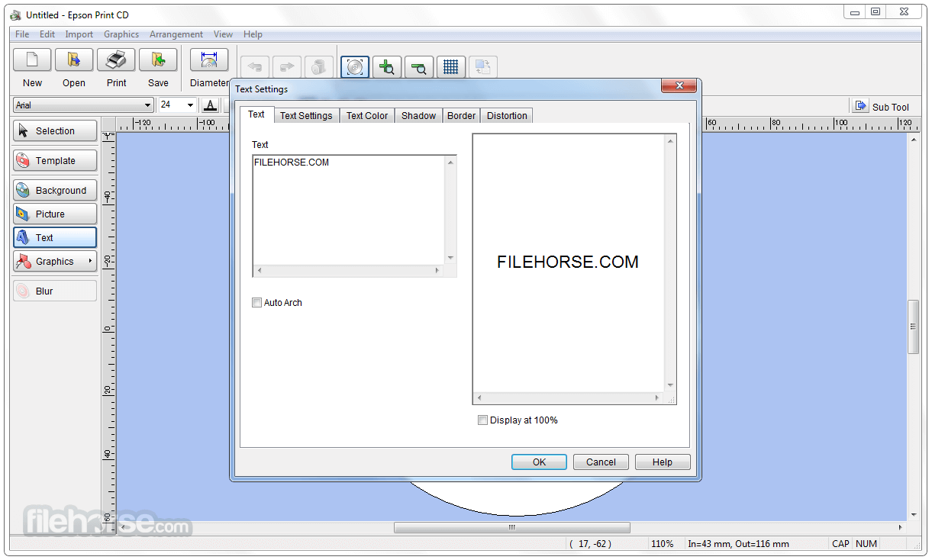The height and width of the screenshot is (560, 932).
Task: Confirm with the OK button
Action: [x=539, y=462]
